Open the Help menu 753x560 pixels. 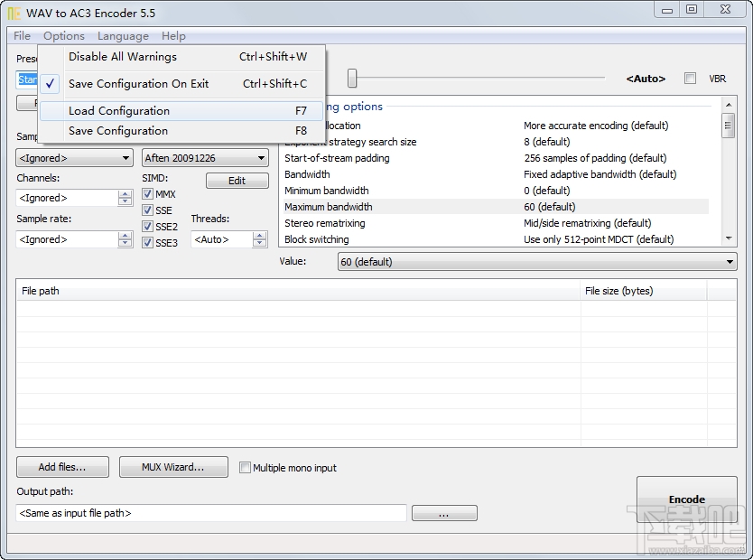(173, 36)
